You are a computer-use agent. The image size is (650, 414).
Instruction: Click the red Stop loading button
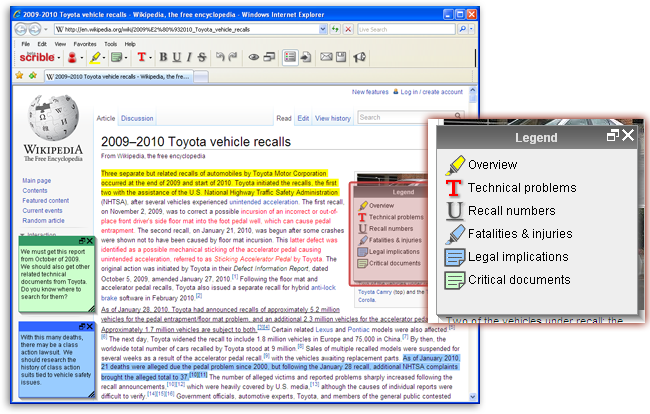(x=348, y=29)
